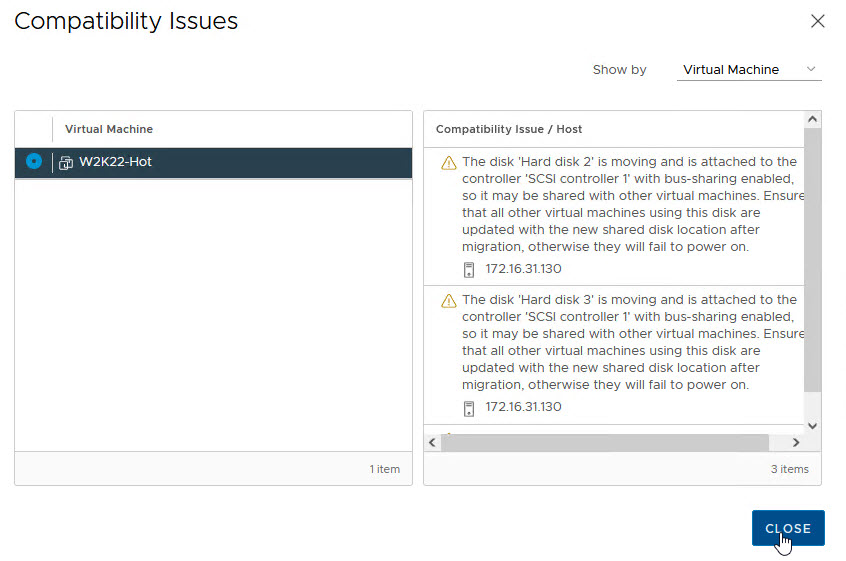Select the W2K22-Hot radio button

point(34,161)
